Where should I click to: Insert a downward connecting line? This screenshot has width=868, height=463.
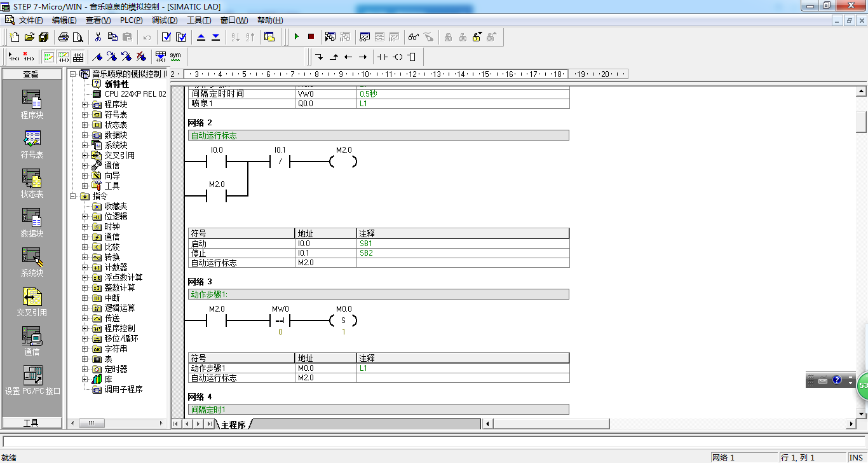(319, 57)
